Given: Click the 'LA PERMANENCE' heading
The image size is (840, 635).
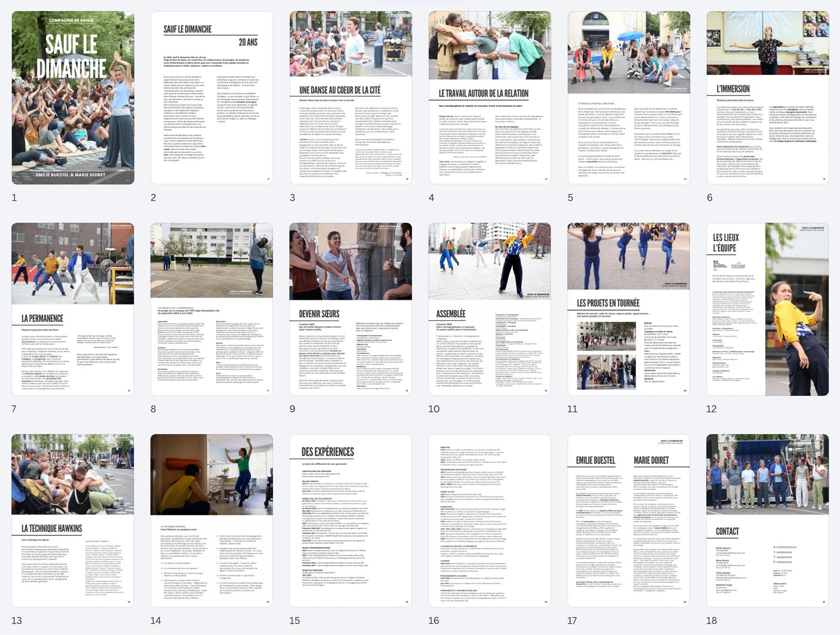Looking at the screenshot, I should click(42, 318).
